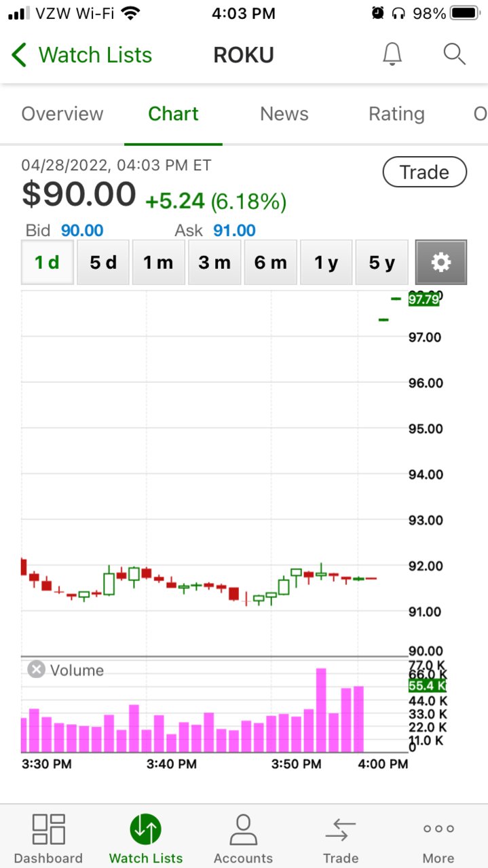Open Watch Lists in bottom bar
Image resolution: width=488 pixels, height=868 pixels.
[x=146, y=839]
